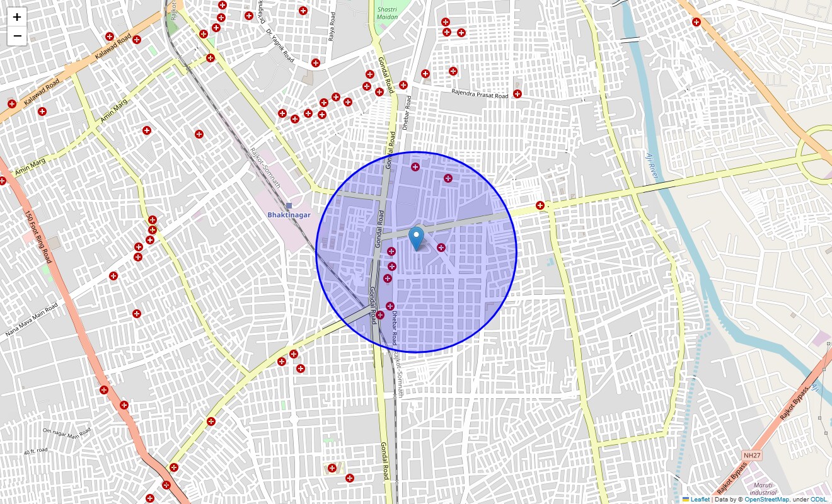This screenshot has width=832, height=504.
Task: Click the ODbL license link
Action: click(818, 499)
